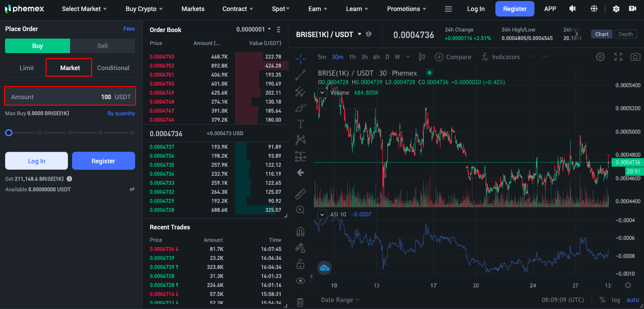The height and width of the screenshot is (309, 644).
Task: Open order book precision 0.0000001 dropdown
Action: click(254, 30)
